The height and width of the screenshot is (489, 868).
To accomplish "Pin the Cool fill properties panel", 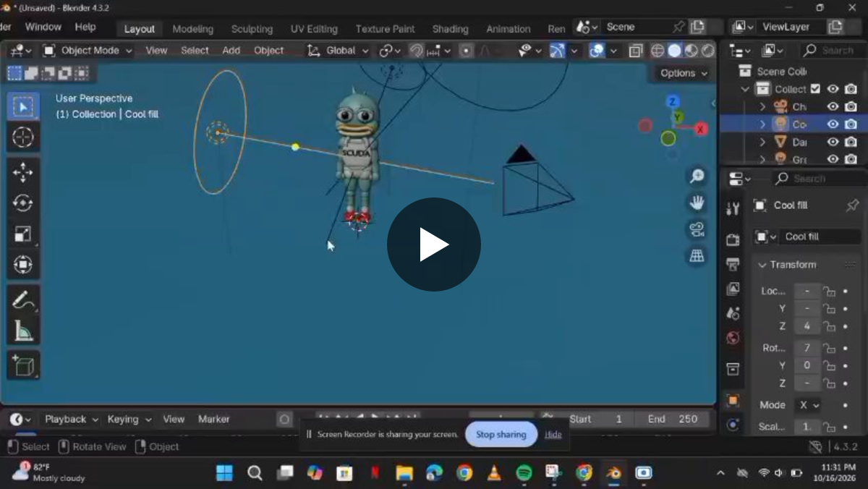I will [x=852, y=205].
